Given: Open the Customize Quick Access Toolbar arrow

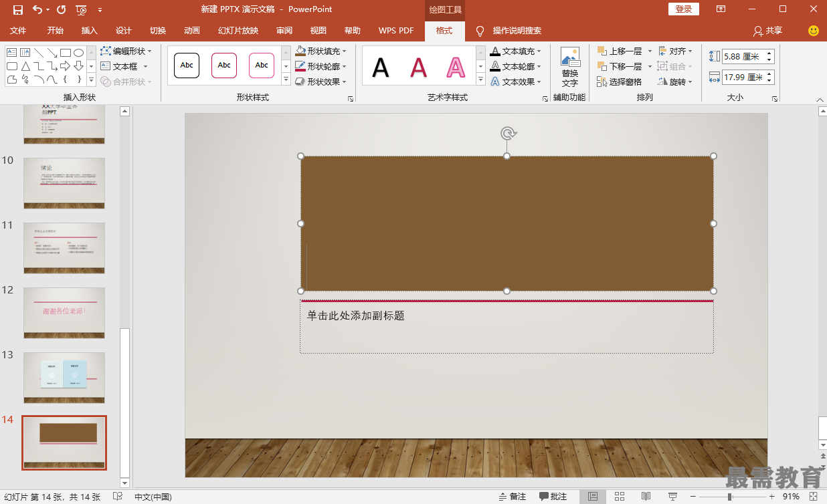Looking at the screenshot, I should (100, 10).
